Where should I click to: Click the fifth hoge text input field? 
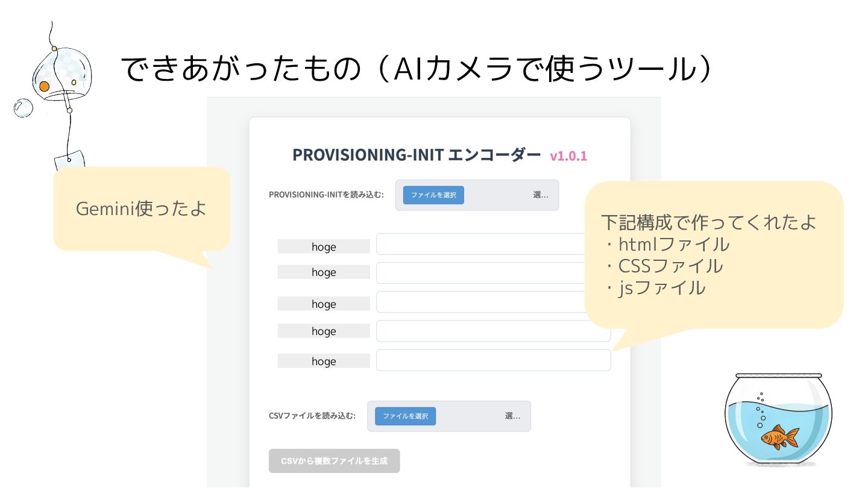coord(493,360)
